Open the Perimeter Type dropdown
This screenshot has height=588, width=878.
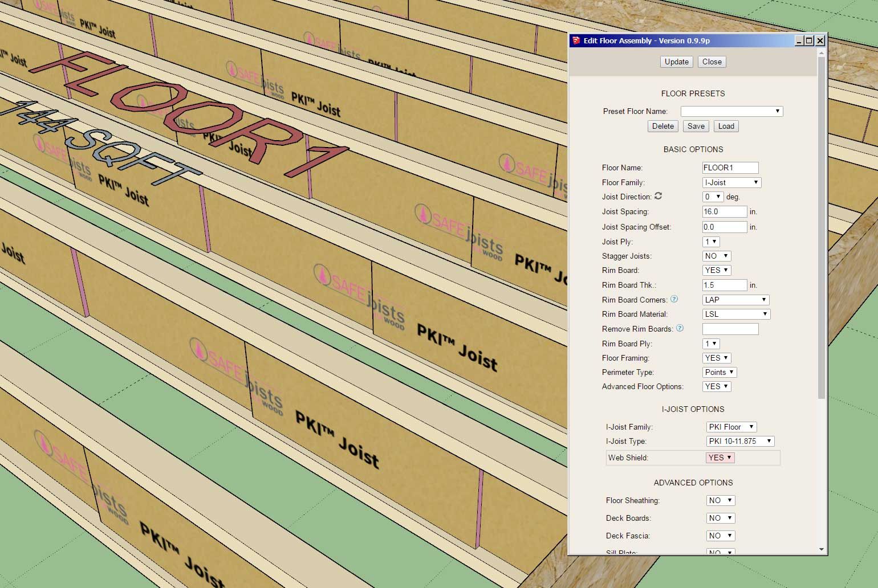click(720, 372)
